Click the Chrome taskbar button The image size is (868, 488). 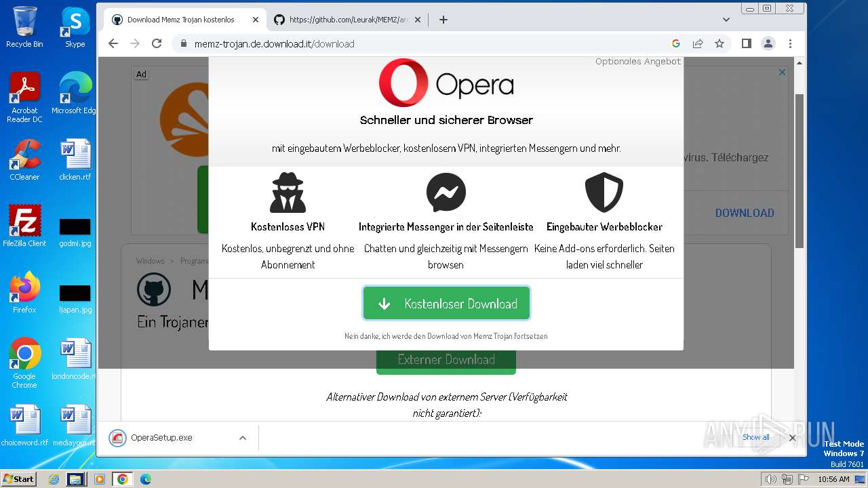(x=123, y=479)
